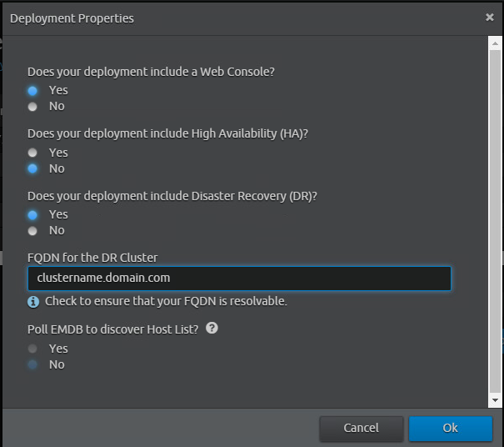Pick No for Disaster Recovery (DR)

[32, 230]
